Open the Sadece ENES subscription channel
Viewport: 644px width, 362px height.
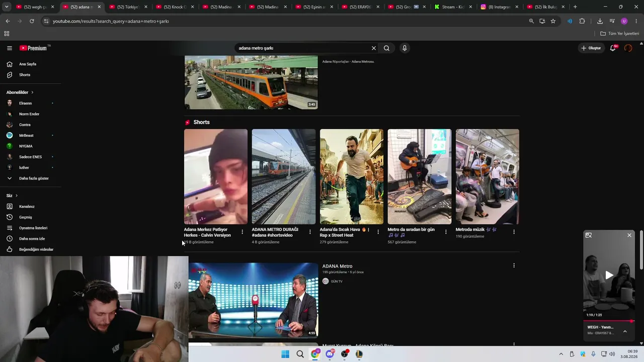[x=31, y=157]
